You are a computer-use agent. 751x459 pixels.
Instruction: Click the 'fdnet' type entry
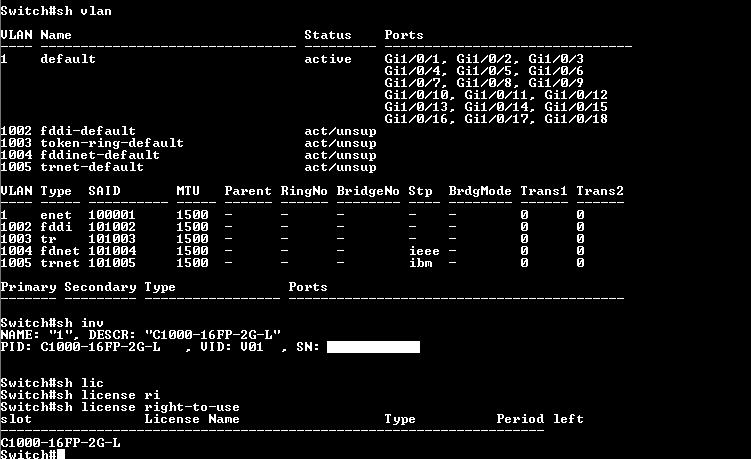tap(60, 251)
